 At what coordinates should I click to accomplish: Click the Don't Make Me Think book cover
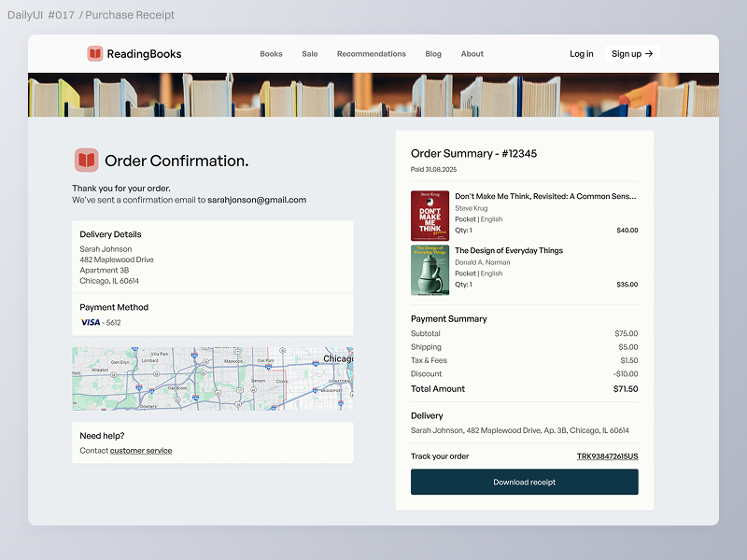pyautogui.click(x=430, y=217)
